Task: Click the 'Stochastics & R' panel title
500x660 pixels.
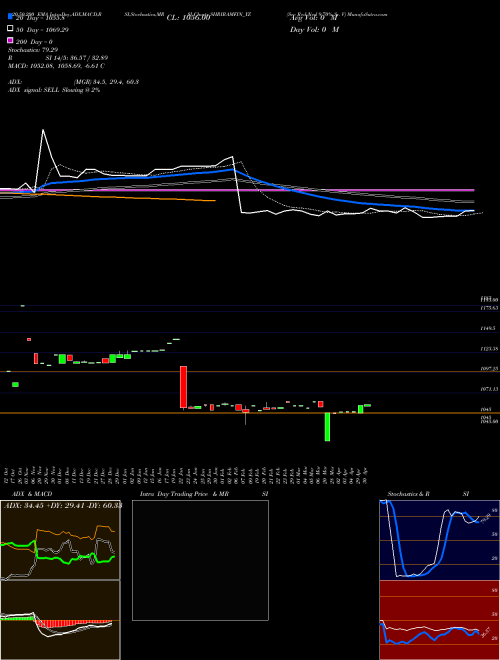Action: pyautogui.click(x=408, y=494)
